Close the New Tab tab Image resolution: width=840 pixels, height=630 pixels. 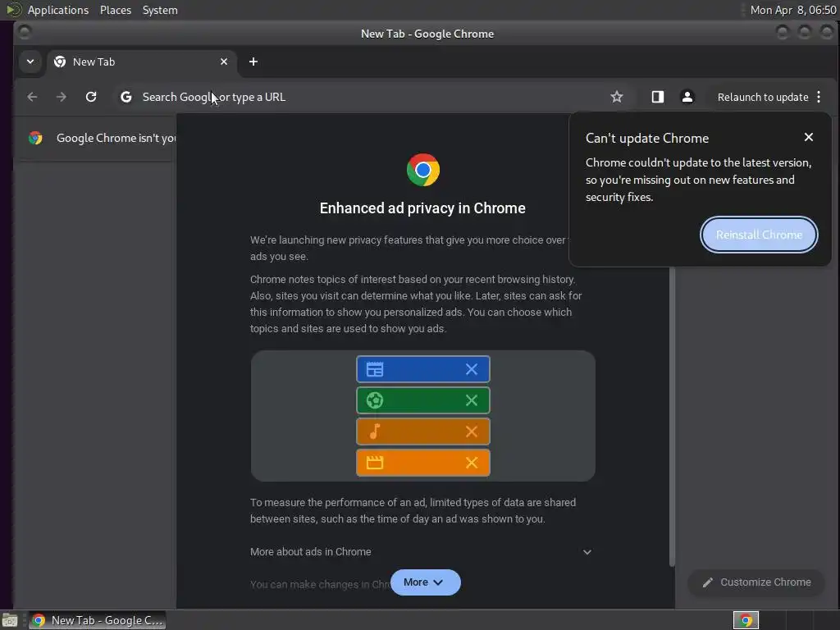click(224, 62)
